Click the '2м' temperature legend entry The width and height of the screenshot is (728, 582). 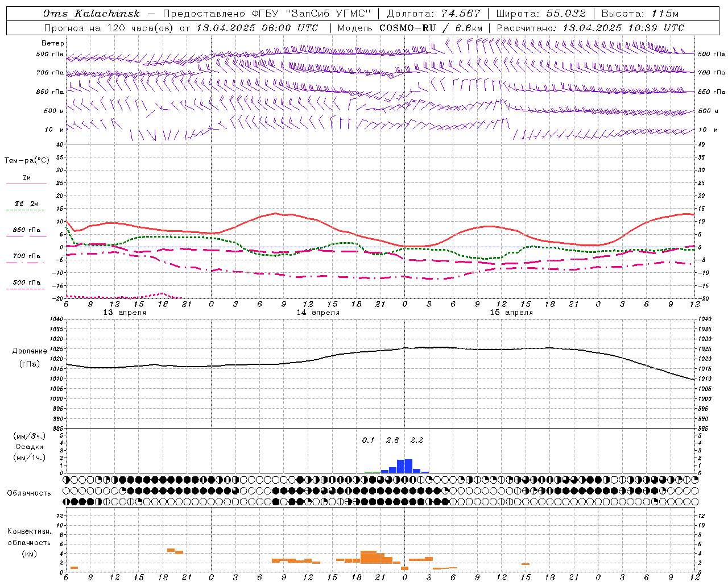tap(27, 177)
